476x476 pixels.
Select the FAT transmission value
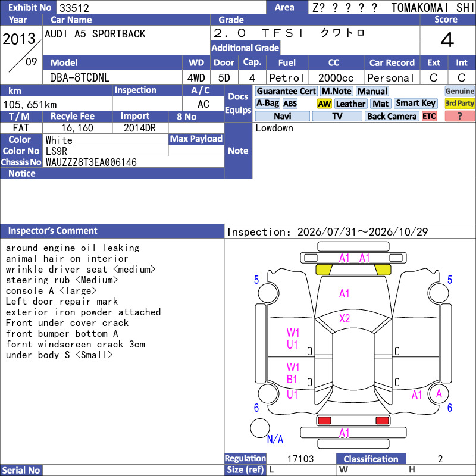(x=21, y=128)
